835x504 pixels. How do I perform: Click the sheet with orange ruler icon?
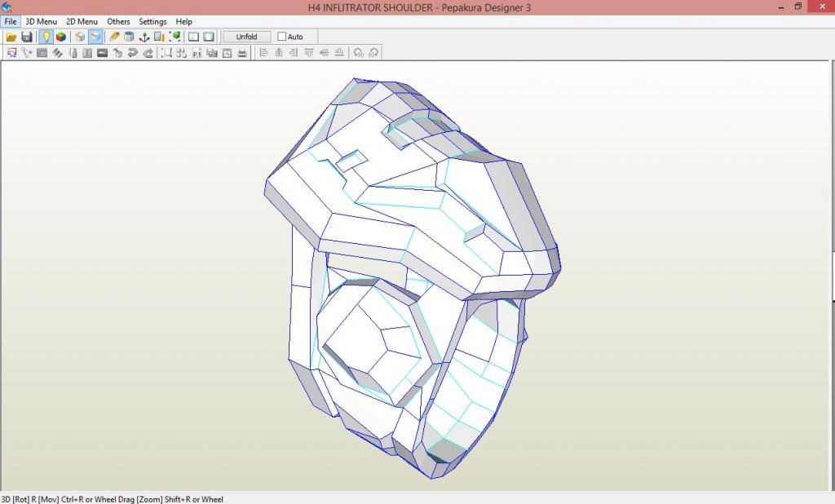(159, 37)
